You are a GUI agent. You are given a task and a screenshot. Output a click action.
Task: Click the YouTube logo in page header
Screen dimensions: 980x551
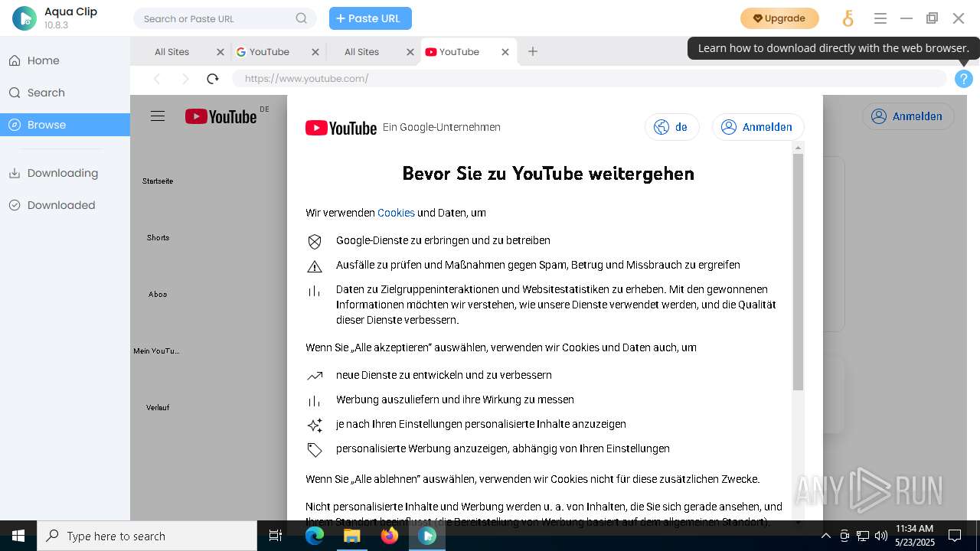click(x=220, y=116)
